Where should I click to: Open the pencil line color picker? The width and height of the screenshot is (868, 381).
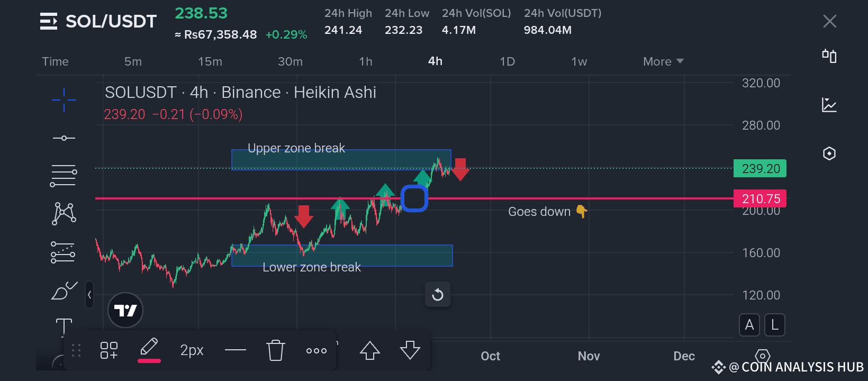(149, 349)
